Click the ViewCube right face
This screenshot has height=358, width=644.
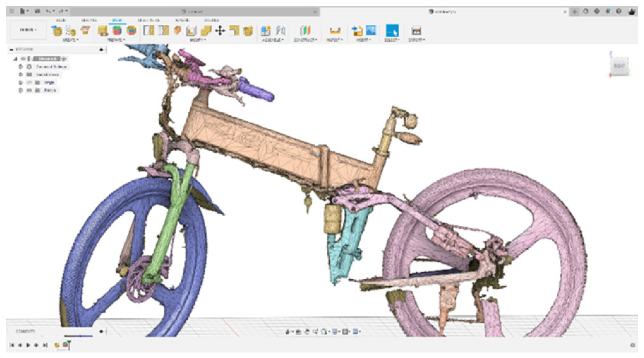pyautogui.click(x=619, y=66)
